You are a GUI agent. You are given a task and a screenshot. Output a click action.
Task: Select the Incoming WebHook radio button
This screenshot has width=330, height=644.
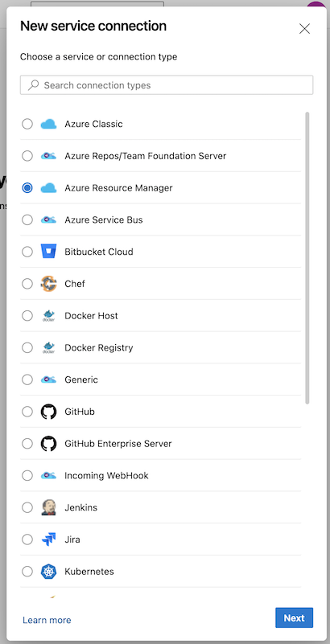tap(27, 476)
